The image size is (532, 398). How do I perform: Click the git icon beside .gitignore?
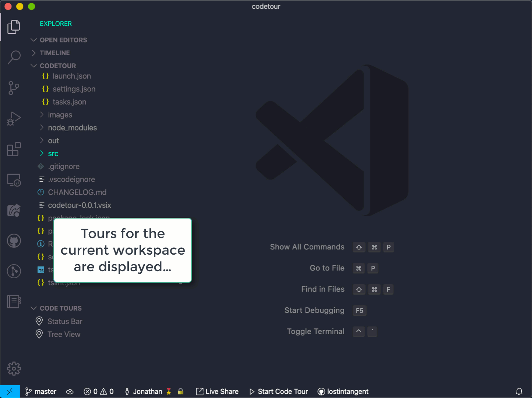click(x=41, y=167)
